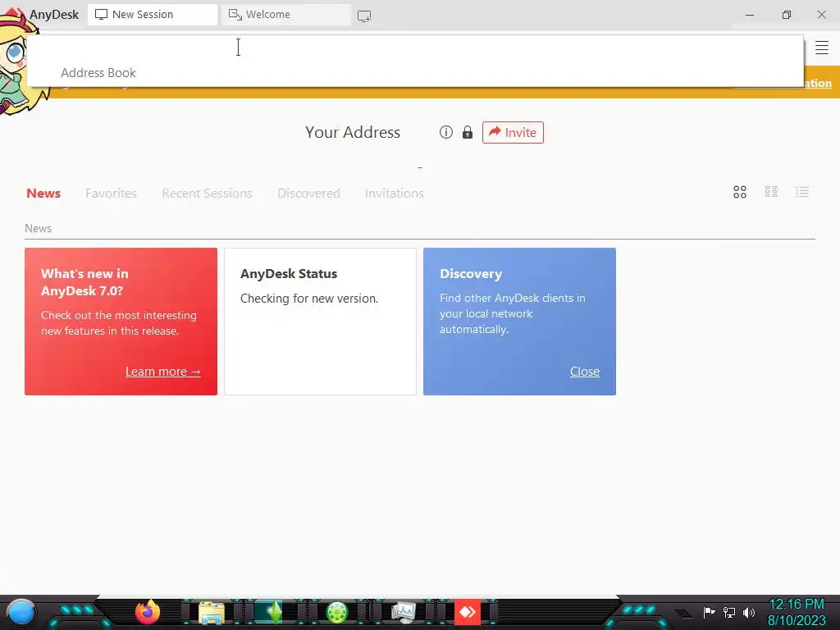Choose Address Book suggestion
The width and height of the screenshot is (840, 630).
98,73
